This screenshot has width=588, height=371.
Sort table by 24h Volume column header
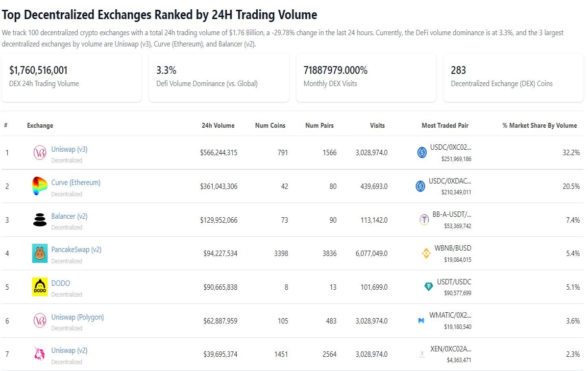218,125
